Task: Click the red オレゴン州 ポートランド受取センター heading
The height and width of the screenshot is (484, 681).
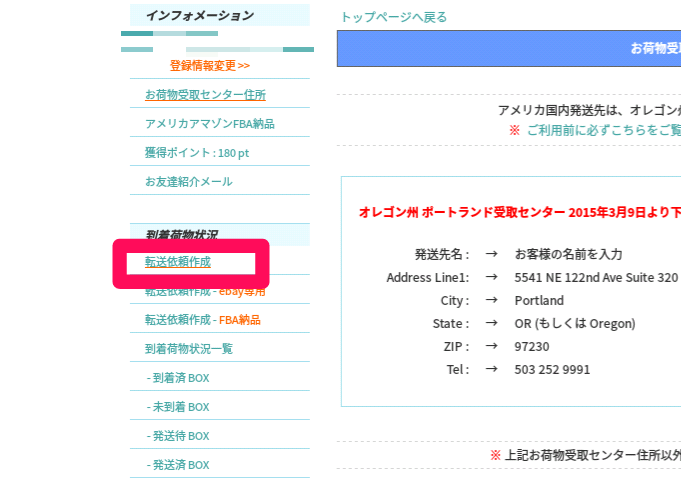Action: [x=520, y=212]
